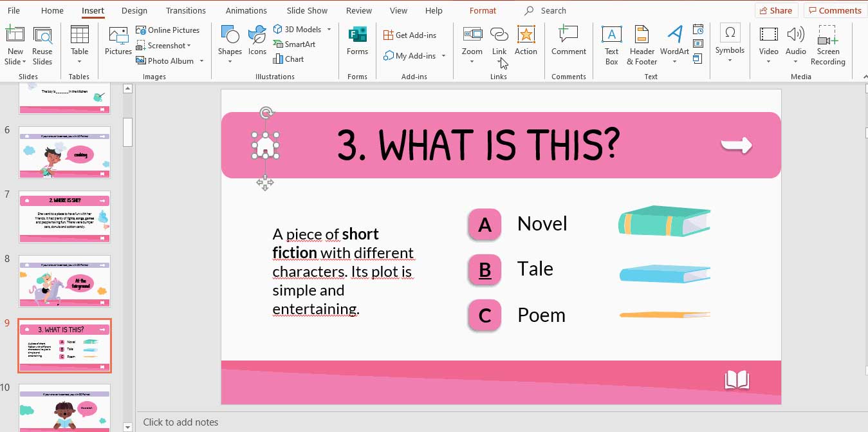Insert Online Pictures
The image size is (868, 432).
pos(169,30)
